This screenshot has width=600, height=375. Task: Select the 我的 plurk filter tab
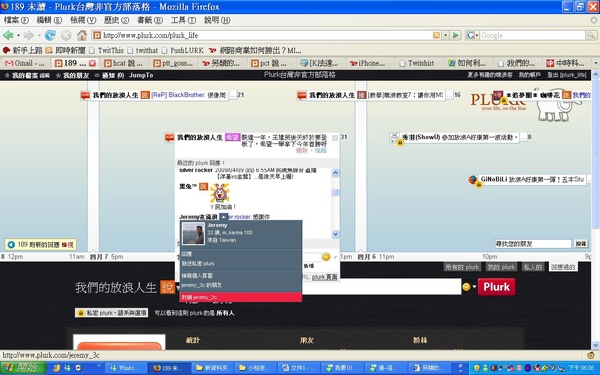pyautogui.click(x=502, y=267)
